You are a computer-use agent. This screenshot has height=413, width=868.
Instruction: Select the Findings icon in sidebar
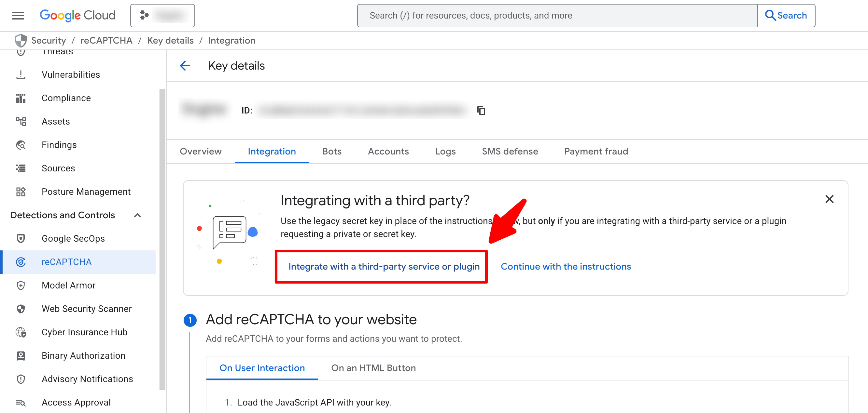tap(21, 145)
